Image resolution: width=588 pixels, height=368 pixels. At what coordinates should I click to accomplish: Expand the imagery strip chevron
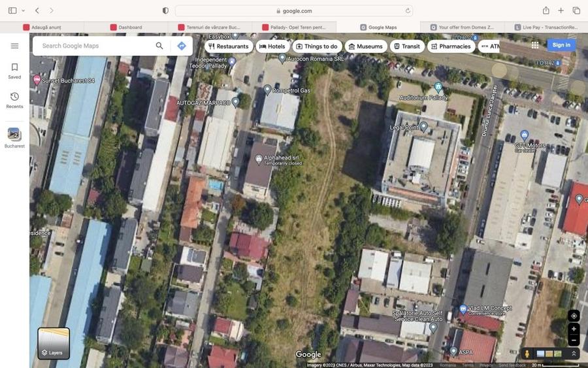pyautogui.click(x=574, y=354)
